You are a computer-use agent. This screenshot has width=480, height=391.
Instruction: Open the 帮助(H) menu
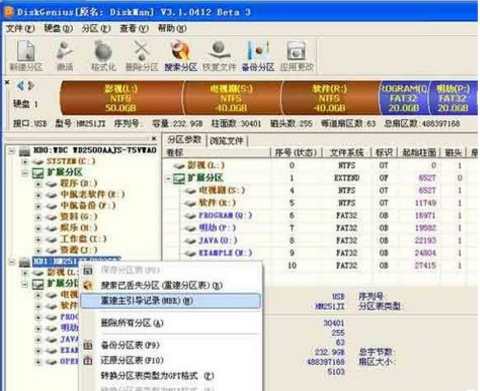[172, 29]
